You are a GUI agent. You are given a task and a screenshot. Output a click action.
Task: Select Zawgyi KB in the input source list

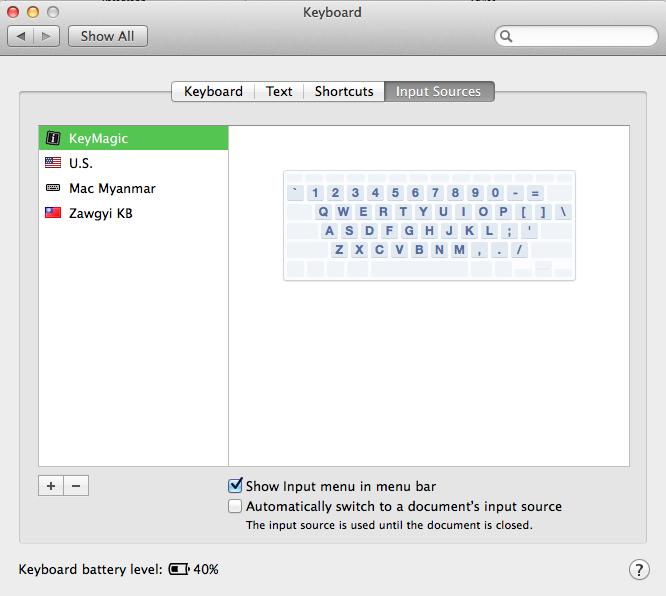133,212
